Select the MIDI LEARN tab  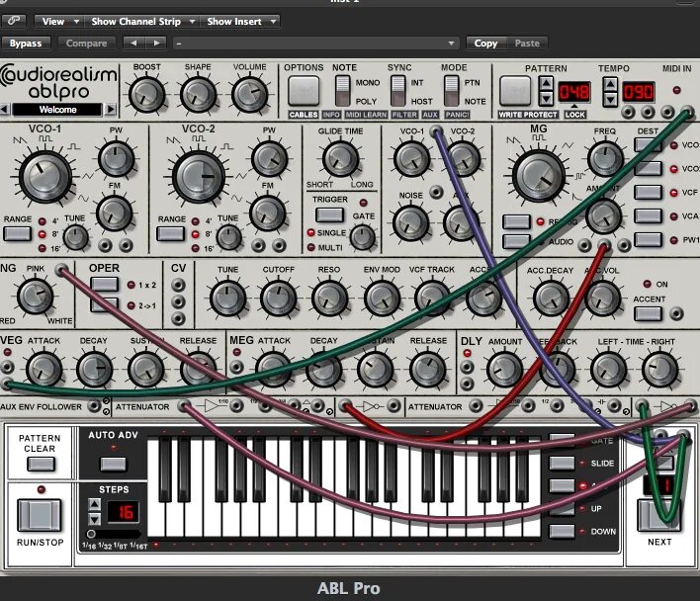pos(366,115)
